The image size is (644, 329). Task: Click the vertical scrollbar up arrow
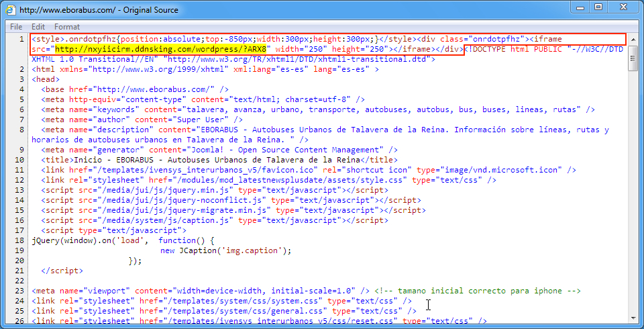633,38
